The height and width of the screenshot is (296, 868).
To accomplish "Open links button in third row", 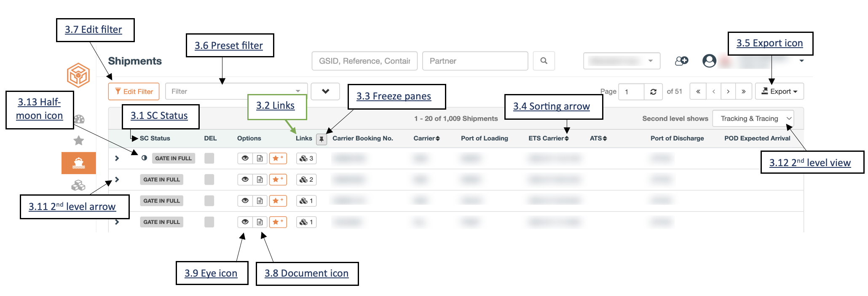I will (306, 201).
